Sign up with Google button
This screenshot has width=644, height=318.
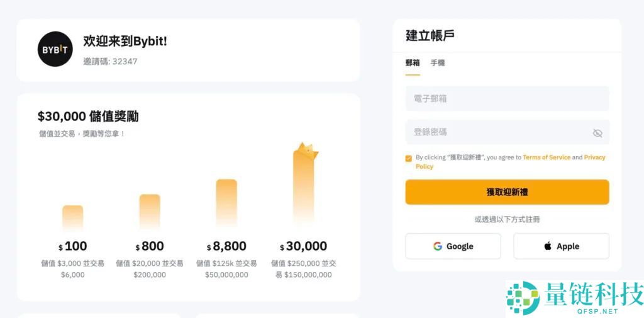[453, 246]
